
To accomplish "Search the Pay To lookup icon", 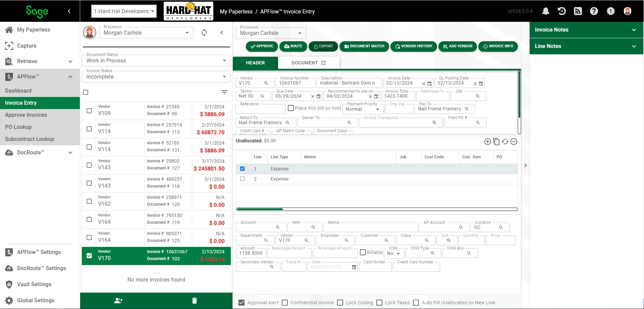I will point(467,109).
